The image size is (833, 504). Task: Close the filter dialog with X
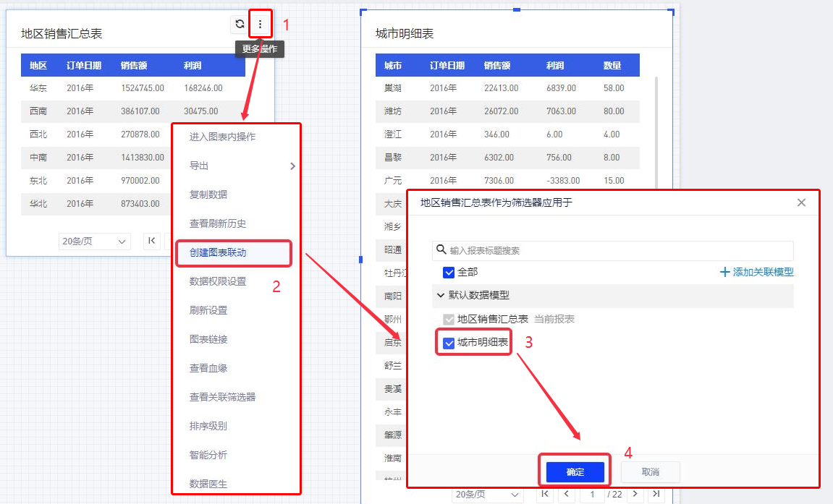coord(801,202)
